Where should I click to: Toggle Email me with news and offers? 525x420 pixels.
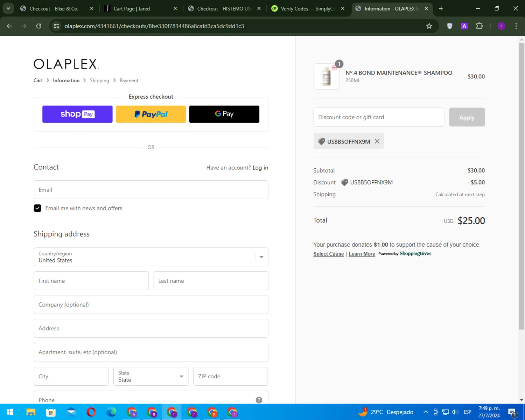37,208
